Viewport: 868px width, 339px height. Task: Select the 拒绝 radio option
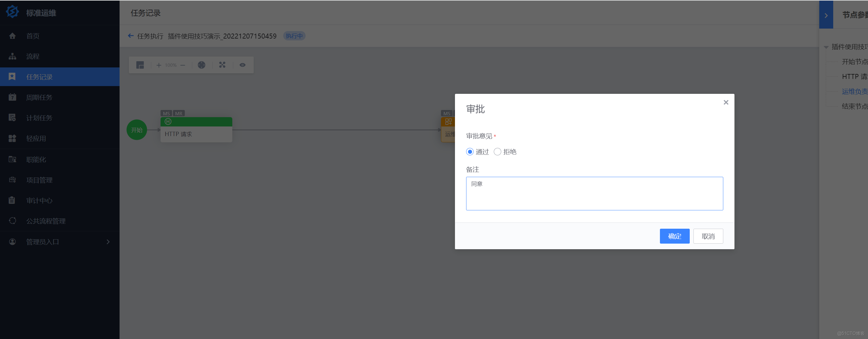[x=497, y=152]
